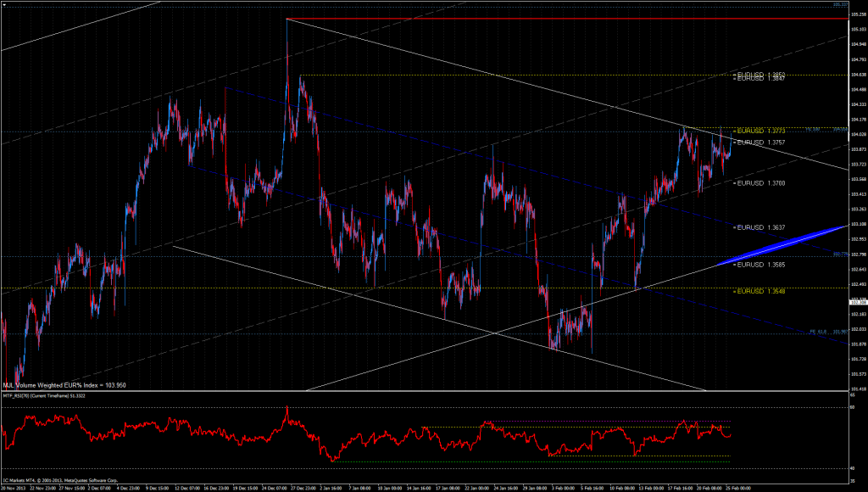Select the EURUSD 1.3850 price label

pyautogui.click(x=759, y=75)
